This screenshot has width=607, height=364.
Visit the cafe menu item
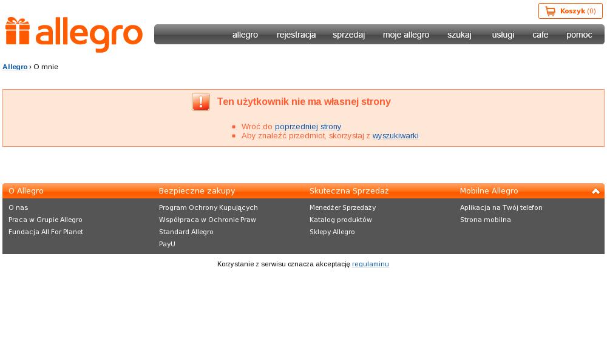(x=540, y=35)
